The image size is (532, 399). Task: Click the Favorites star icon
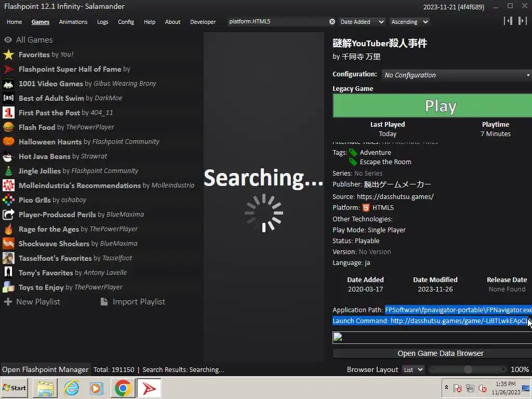[8, 55]
